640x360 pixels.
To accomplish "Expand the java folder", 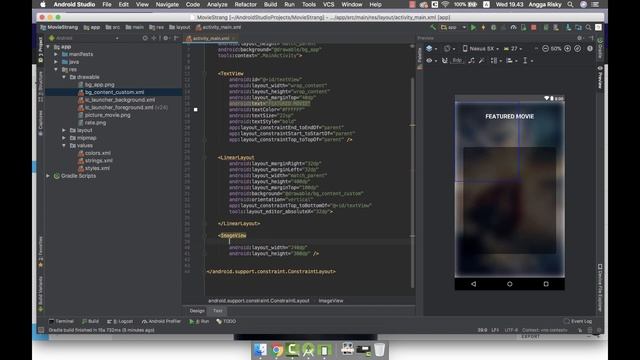I will click(x=56, y=62).
